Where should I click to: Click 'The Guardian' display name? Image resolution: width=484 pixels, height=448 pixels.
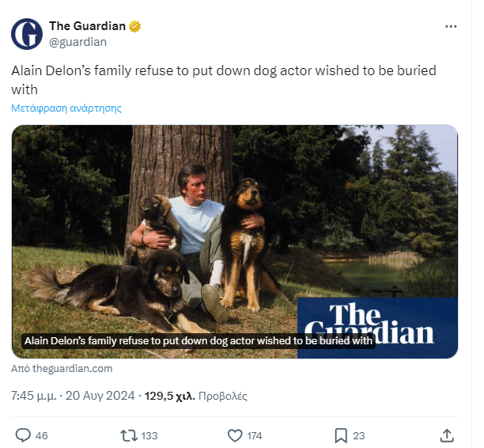point(87,27)
